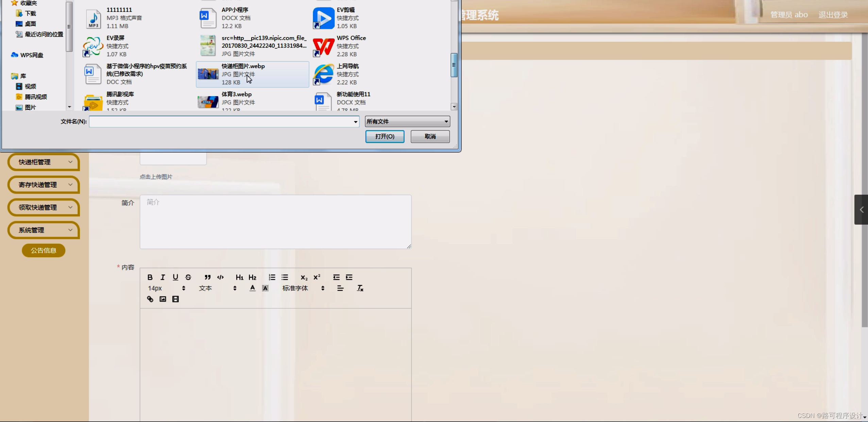The height and width of the screenshot is (422, 868).
Task: Expand the 系统管理 sidebar menu
Action: click(43, 230)
